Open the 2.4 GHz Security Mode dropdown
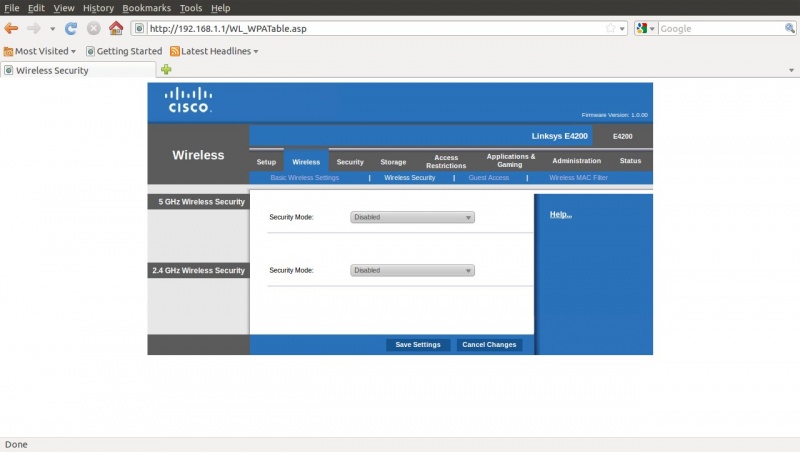800x452 pixels. [412, 270]
